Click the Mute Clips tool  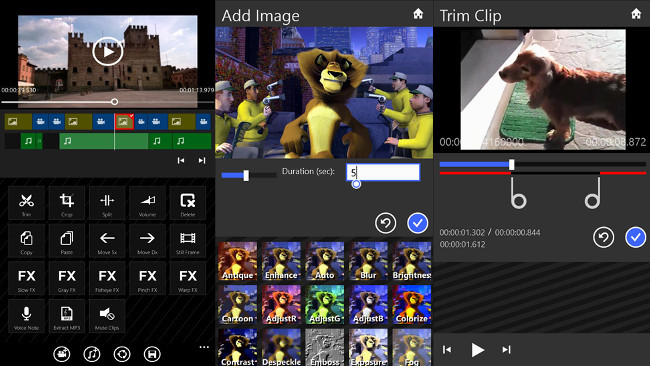(107, 316)
